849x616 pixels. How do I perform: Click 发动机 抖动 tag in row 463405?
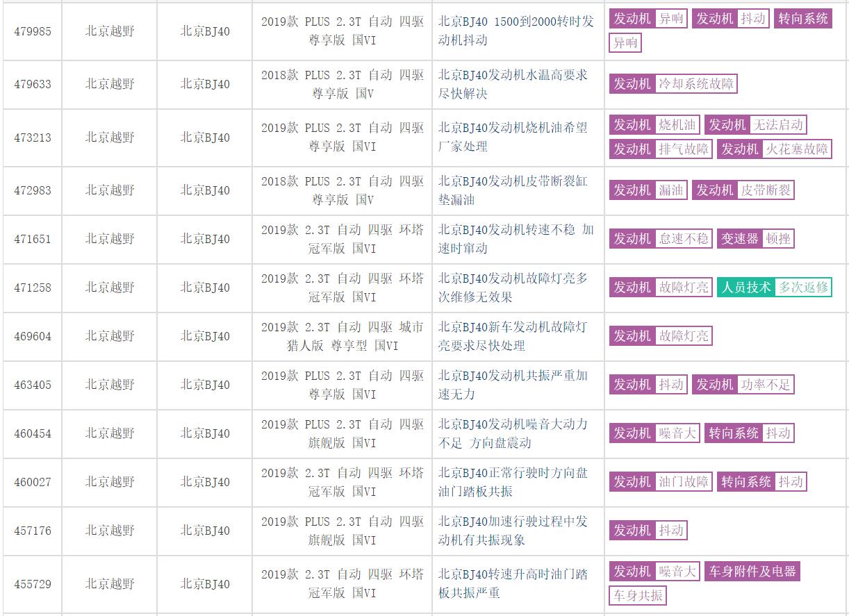648,385
